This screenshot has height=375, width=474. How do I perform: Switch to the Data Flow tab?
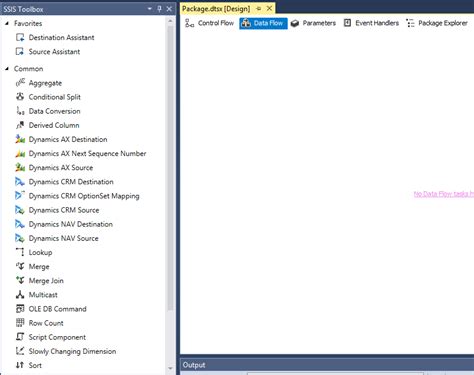coord(263,23)
